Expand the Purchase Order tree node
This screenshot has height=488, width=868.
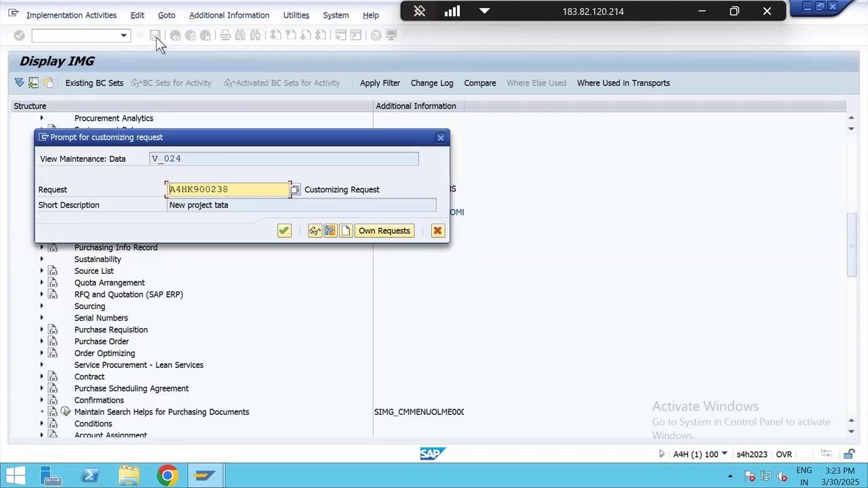coord(41,342)
